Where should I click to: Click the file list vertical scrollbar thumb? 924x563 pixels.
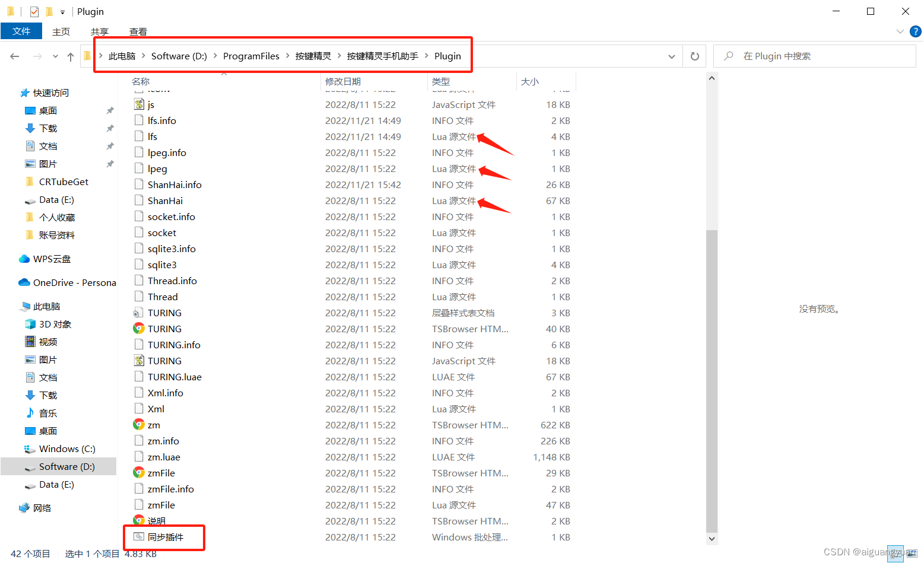point(712,381)
